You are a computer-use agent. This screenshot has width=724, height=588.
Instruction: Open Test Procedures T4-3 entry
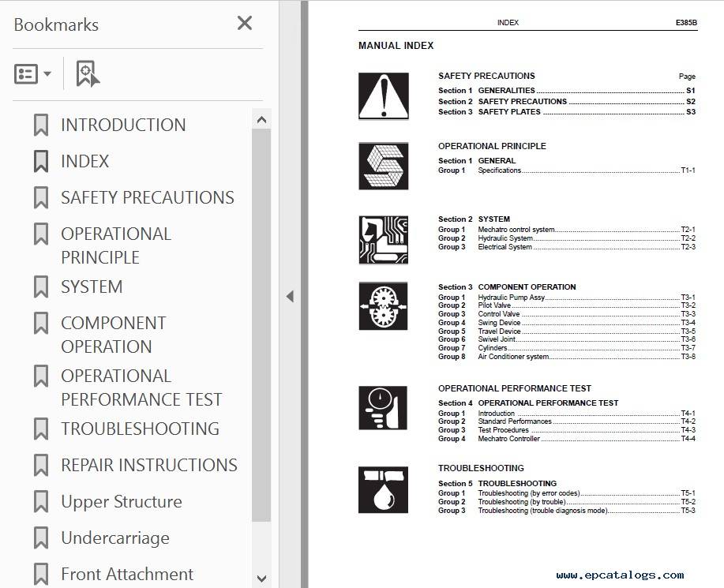click(x=567, y=430)
